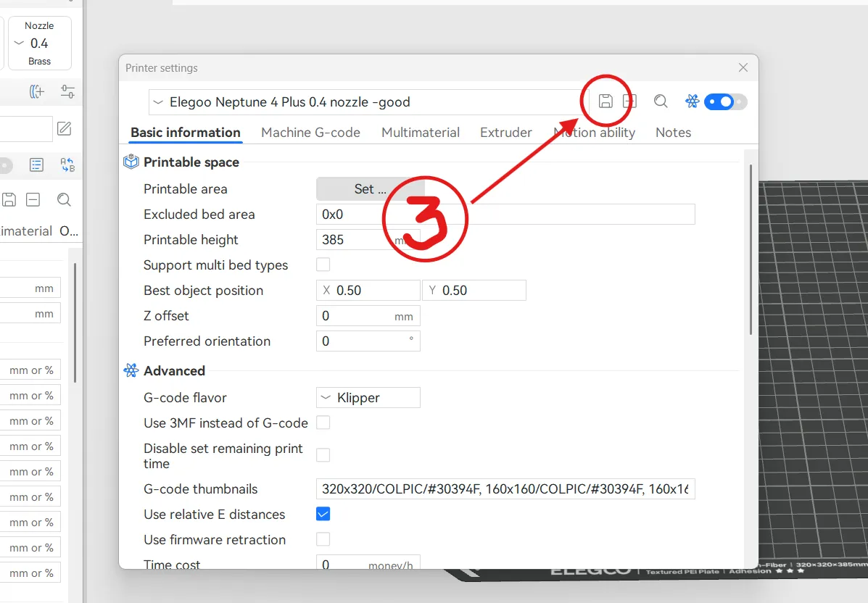Click the Preferred orientation field
This screenshot has width=868, height=603.
[368, 341]
